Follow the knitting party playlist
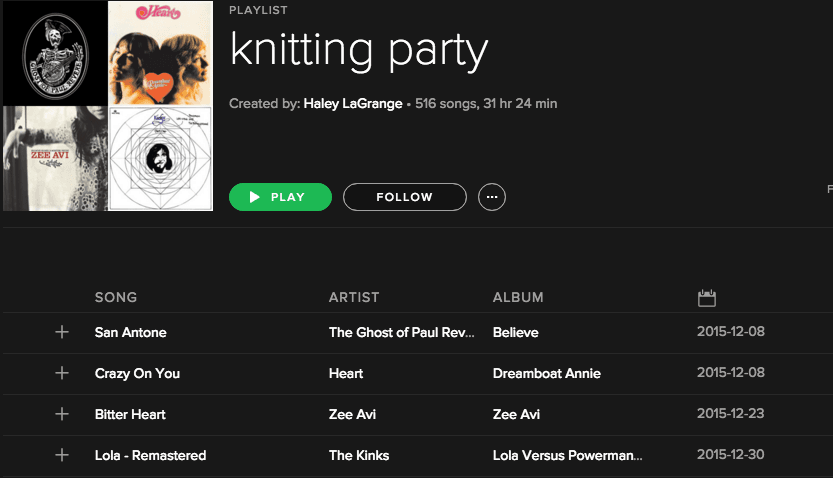Viewport: 833px width, 478px height. pyautogui.click(x=404, y=197)
